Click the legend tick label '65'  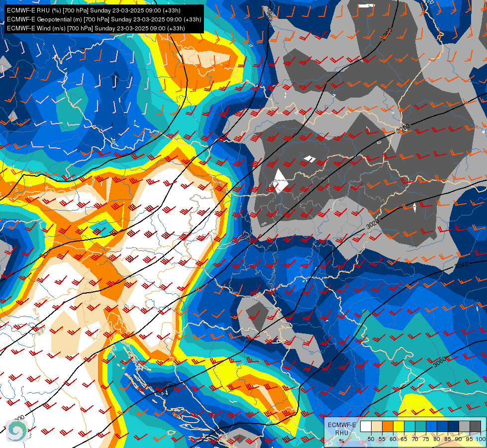404,439
